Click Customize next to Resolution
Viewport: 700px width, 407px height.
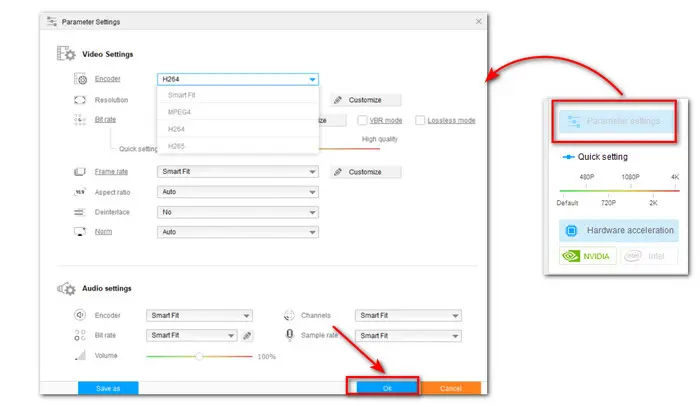pyautogui.click(x=366, y=100)
